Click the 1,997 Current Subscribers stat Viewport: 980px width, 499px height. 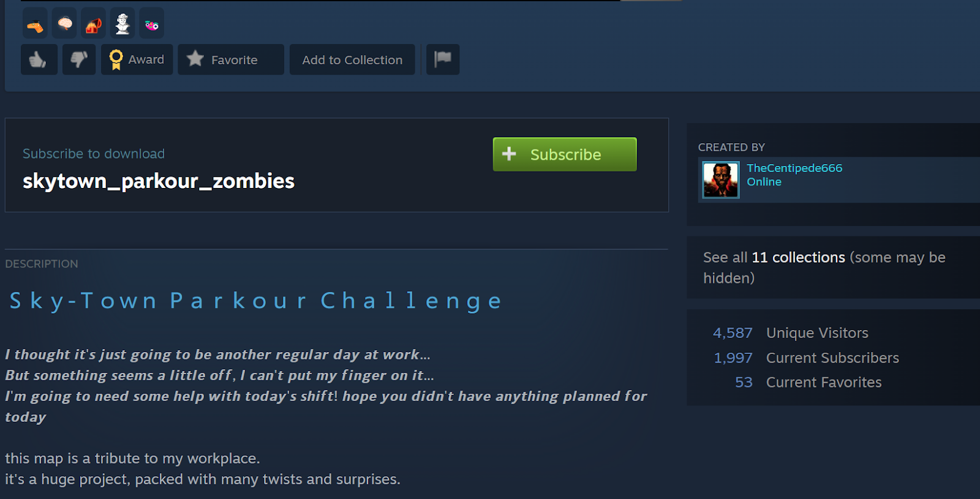pyautogui.click(x=806, y=358)
